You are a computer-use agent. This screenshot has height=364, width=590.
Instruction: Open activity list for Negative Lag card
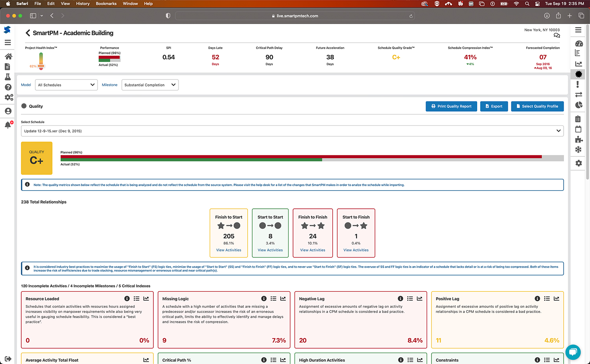[410, 299]
